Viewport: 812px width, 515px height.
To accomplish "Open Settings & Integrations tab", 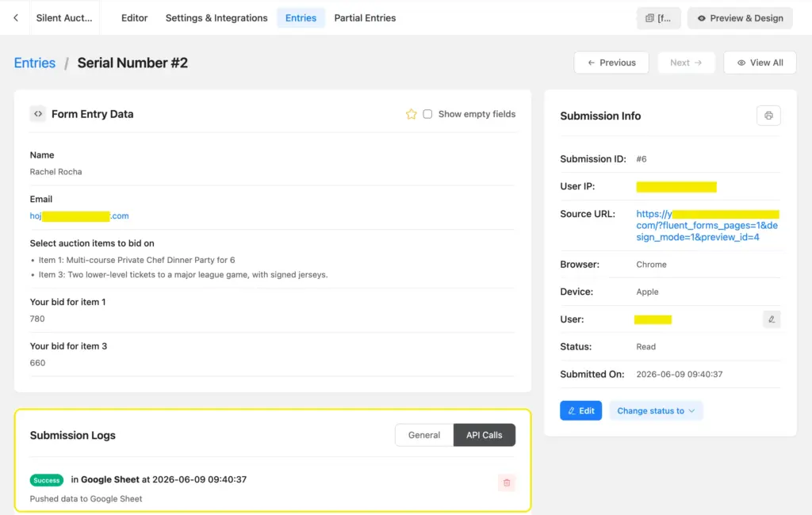I will tap(216, 17).
